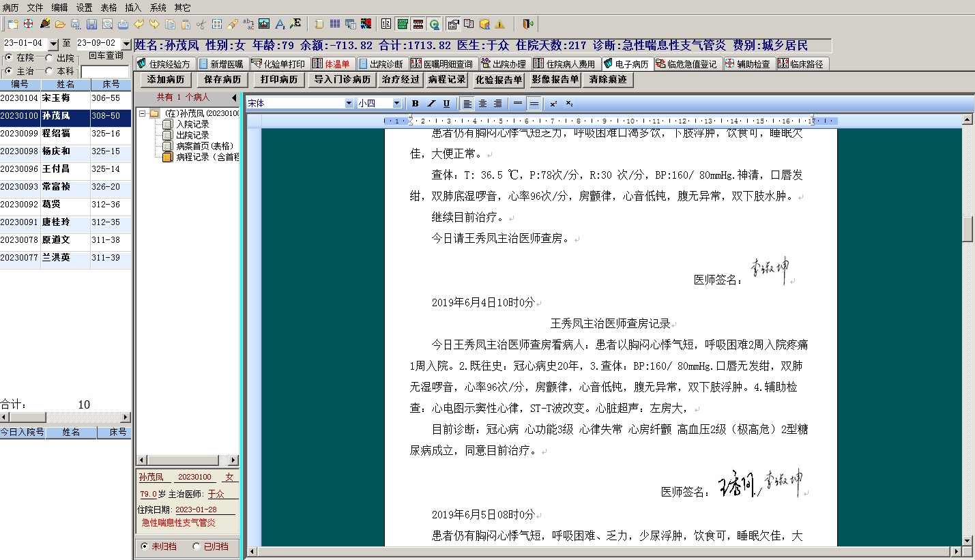Click the yellow warning triangle icon
This screenshot has height=560, width=975.
[x=499, y=25]
